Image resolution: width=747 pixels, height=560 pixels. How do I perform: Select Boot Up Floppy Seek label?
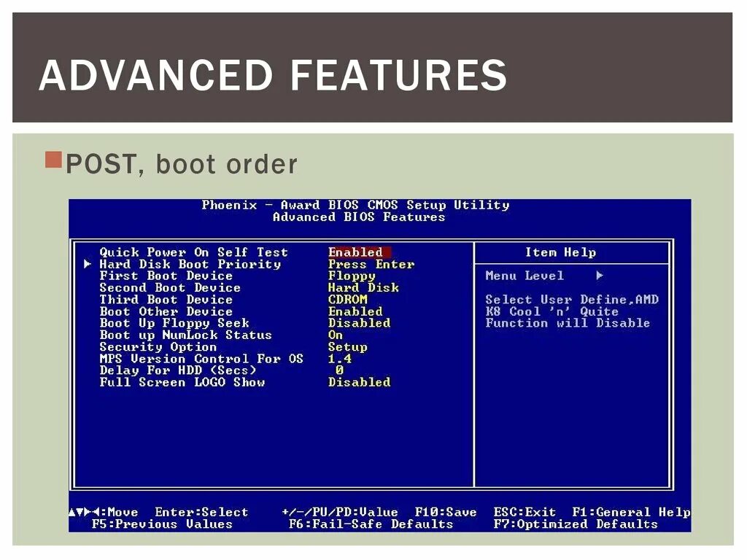point(174,323)
